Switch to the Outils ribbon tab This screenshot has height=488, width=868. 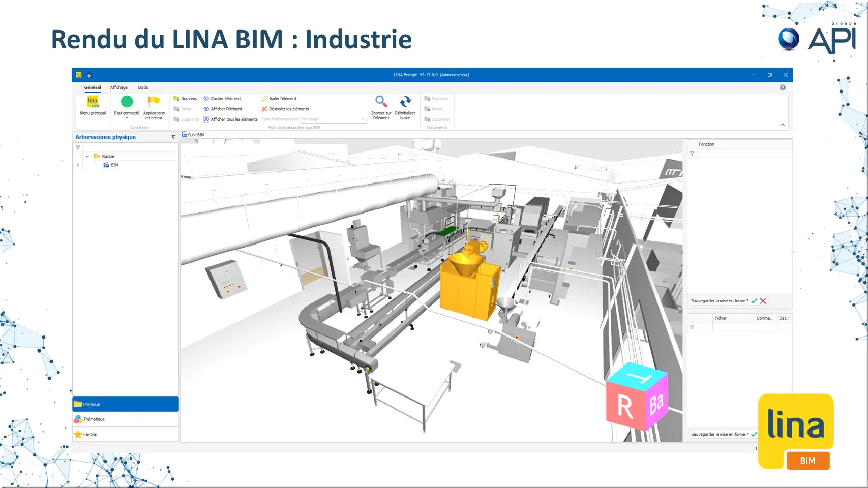pyautogui.click(x=143, y=87)
